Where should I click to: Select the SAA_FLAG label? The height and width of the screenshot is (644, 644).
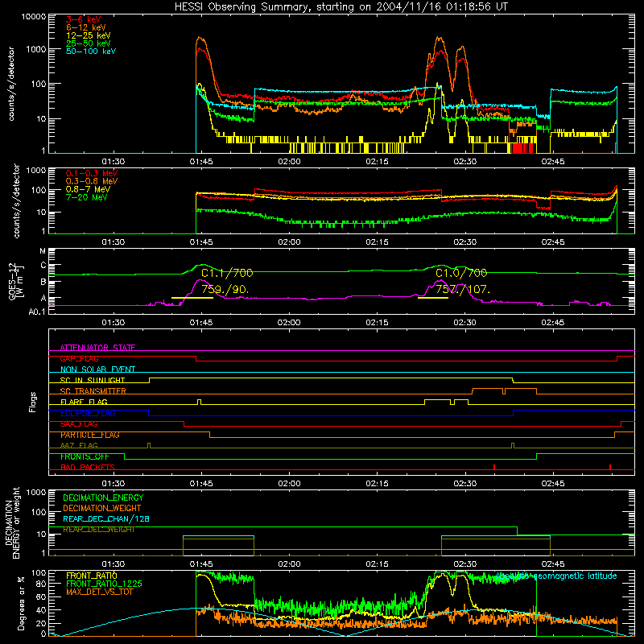point(79,424)
